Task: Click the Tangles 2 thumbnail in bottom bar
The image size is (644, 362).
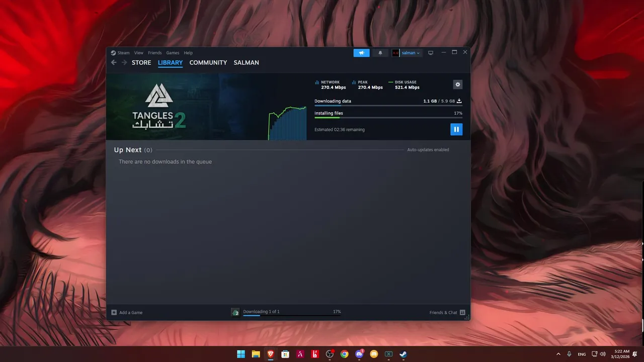Action: coord(235,312)
